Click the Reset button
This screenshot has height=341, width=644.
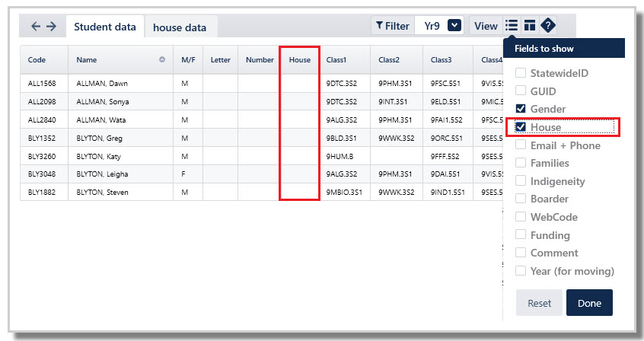tap(539, 303)
